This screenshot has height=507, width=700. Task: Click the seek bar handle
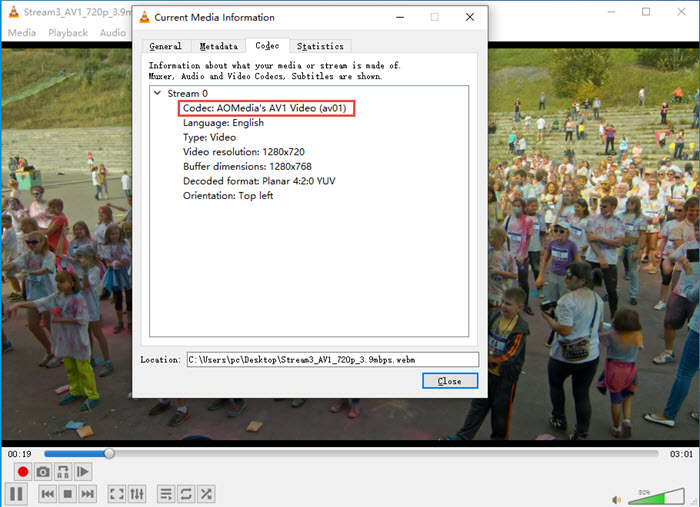click(x=109, y=453)
